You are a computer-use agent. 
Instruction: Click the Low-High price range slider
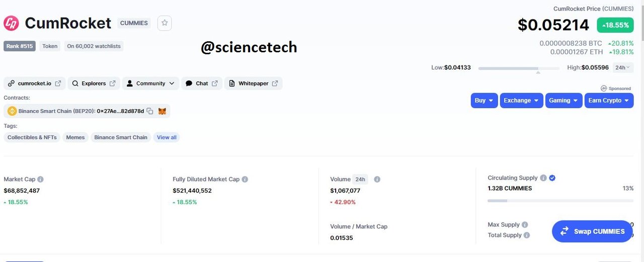click(519, 68)
